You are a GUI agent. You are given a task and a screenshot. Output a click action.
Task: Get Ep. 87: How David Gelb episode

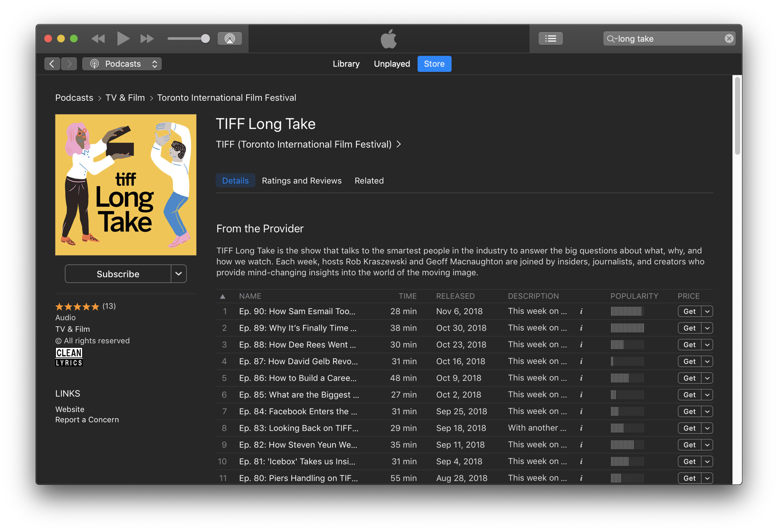(x=690, y=361)
